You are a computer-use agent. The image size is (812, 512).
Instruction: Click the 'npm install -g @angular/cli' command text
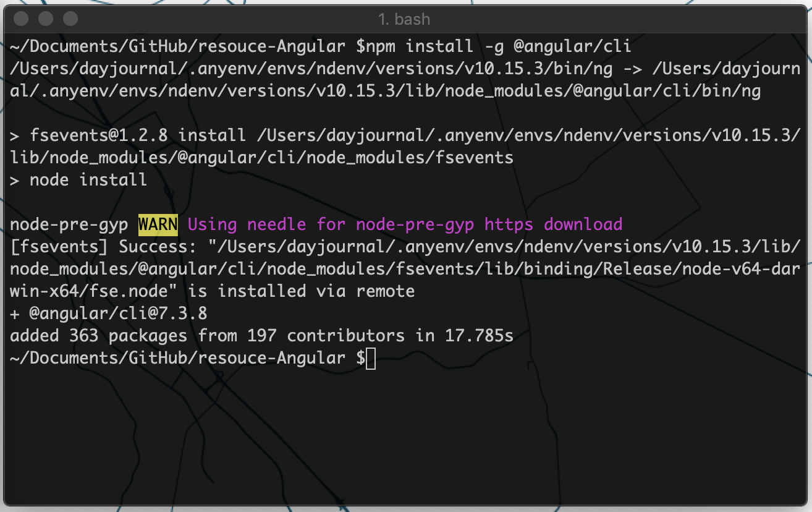pyautogui.click(x=499, y=46)
